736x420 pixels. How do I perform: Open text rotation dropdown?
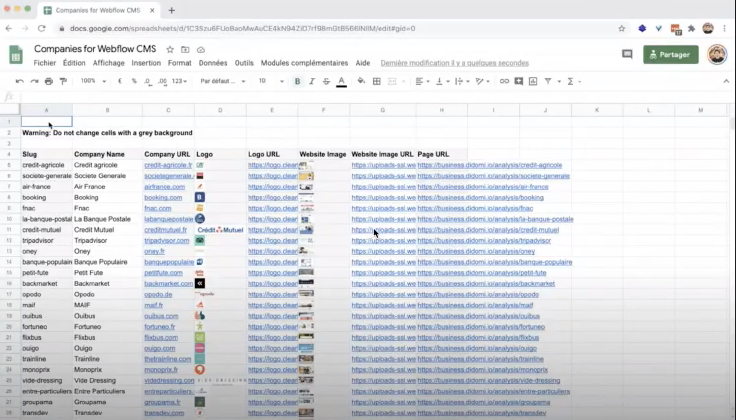click(x=482, y=81)
